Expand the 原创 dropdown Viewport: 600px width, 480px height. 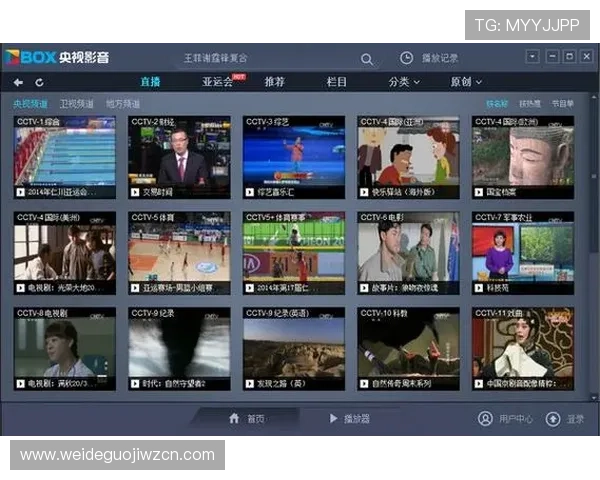point(466,82)
